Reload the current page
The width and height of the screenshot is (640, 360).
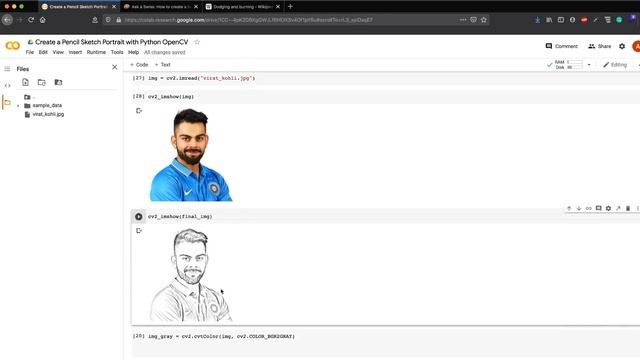[31, 20]
